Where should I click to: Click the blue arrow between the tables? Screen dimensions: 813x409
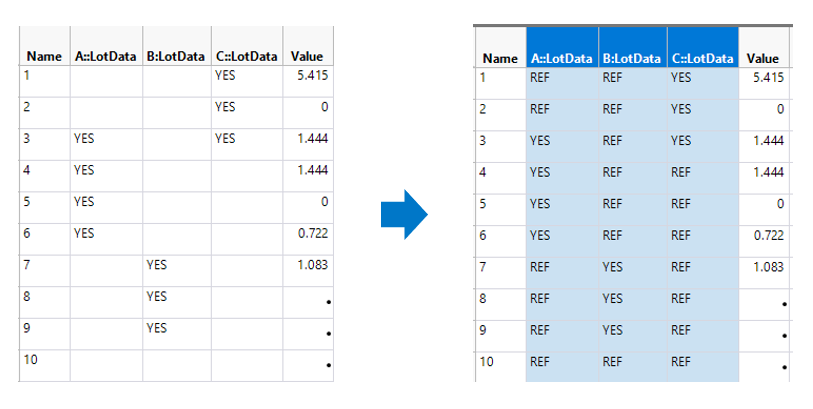(x=404, y=213)
